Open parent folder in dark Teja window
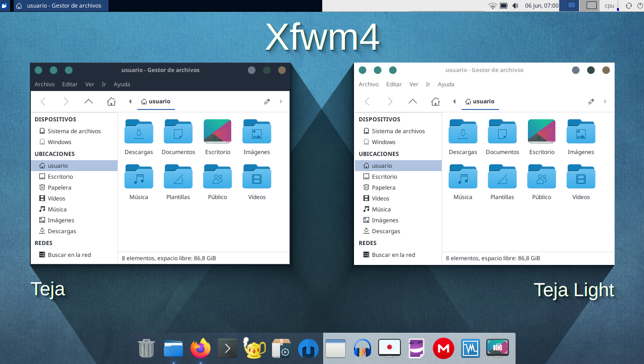Image resolution: width=644 pixels, height=364 pixels. (89, 101)
